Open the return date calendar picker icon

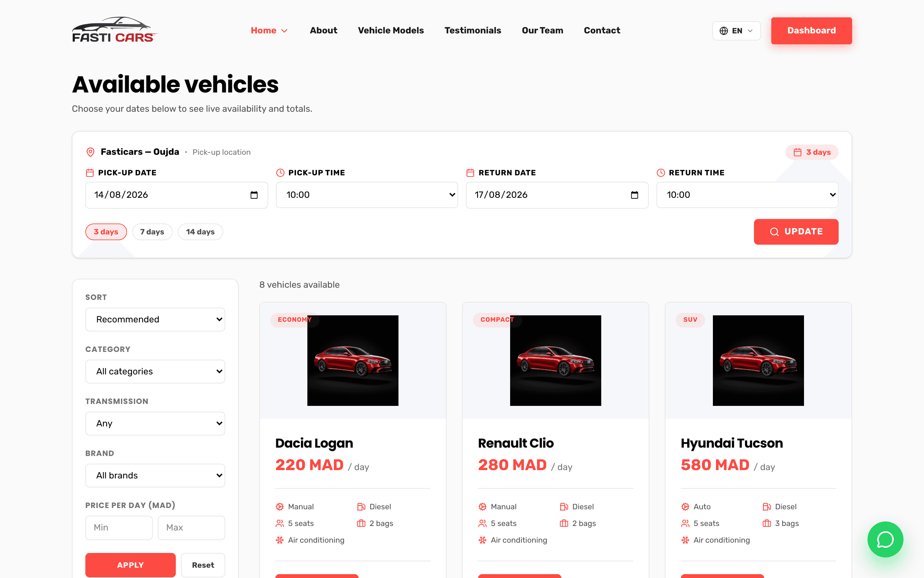point(634,195)
